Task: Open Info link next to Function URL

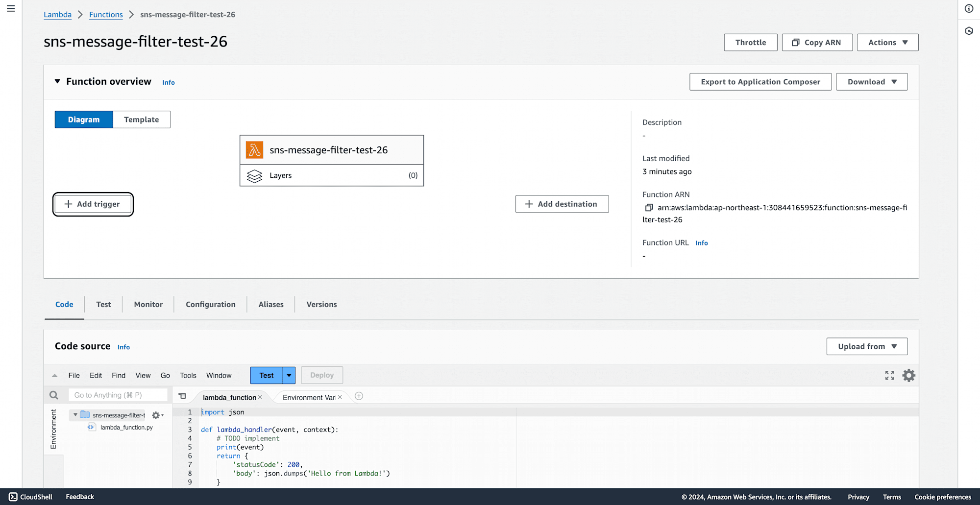Action: click(x=702, y=243)
